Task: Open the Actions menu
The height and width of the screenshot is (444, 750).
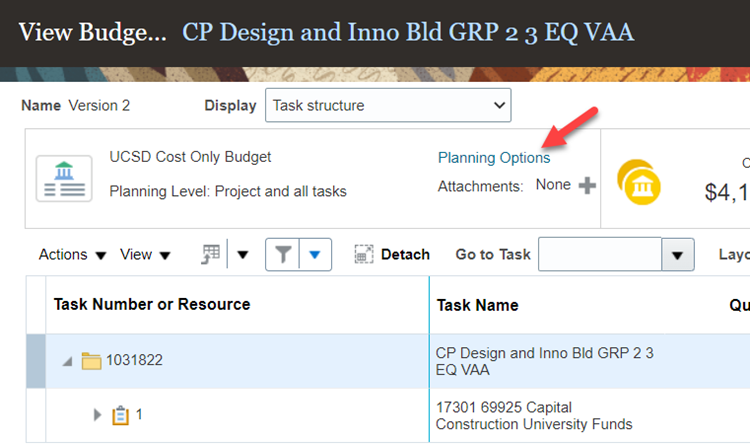Action: point(72,255)
